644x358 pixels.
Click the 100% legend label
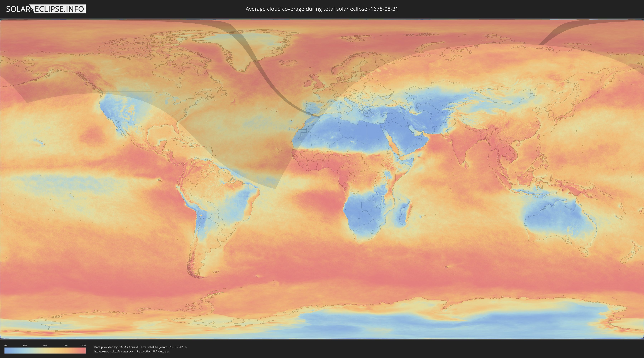pyautogui.click(x=83, y=345)
